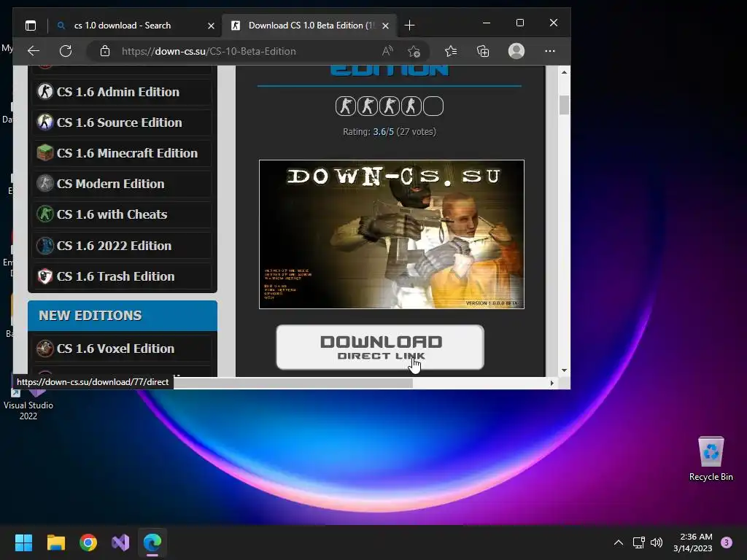
Task: Open the browser profile avatar
Action: click(516, 51)
